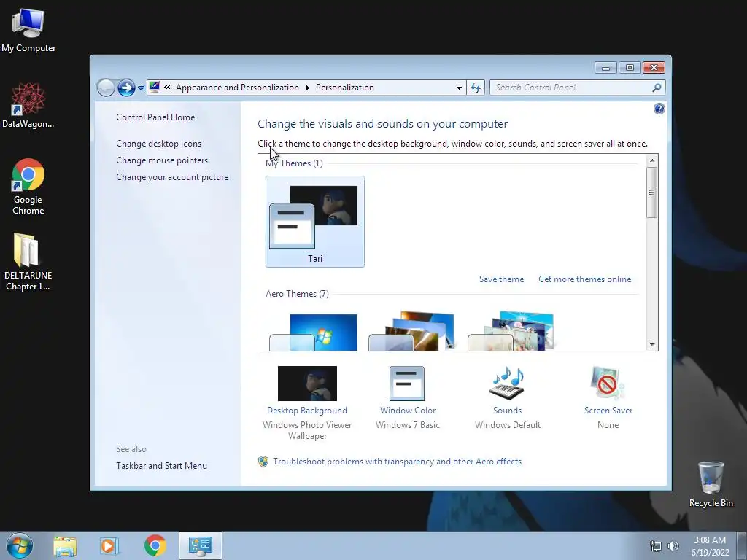Open the Windows Start menu
The width and height of the screenshot is (747, 560).
20,545
